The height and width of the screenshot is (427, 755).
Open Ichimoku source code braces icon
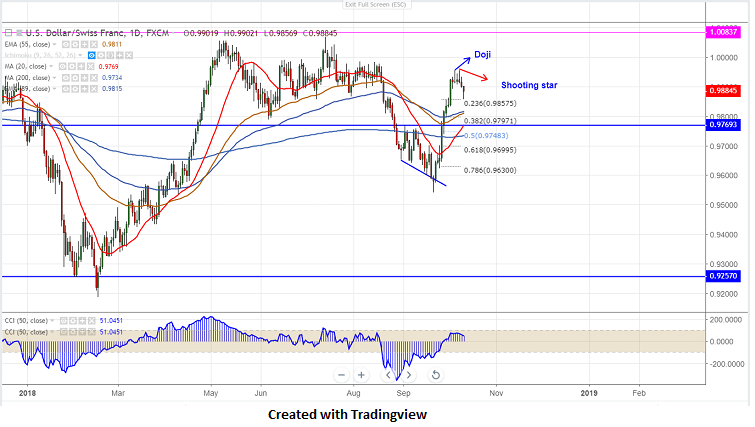coord(110,55)
